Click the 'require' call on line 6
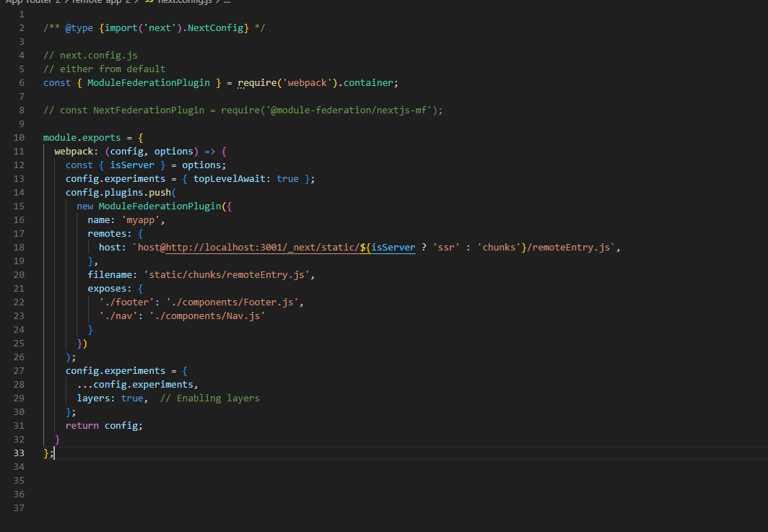This screenshot has width=768, height=532. click(x=257, y=83)
